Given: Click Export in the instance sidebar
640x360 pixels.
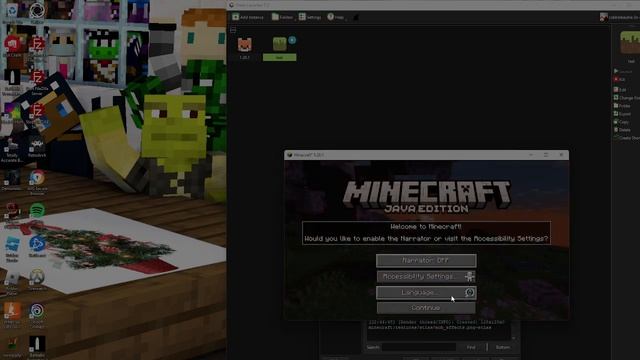Looking at the screenshot, I should coord(622,114).
